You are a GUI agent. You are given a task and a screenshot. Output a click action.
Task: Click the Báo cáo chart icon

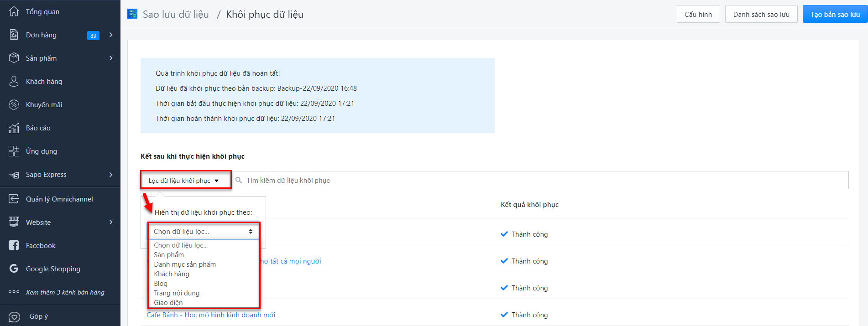coord(14,128)
